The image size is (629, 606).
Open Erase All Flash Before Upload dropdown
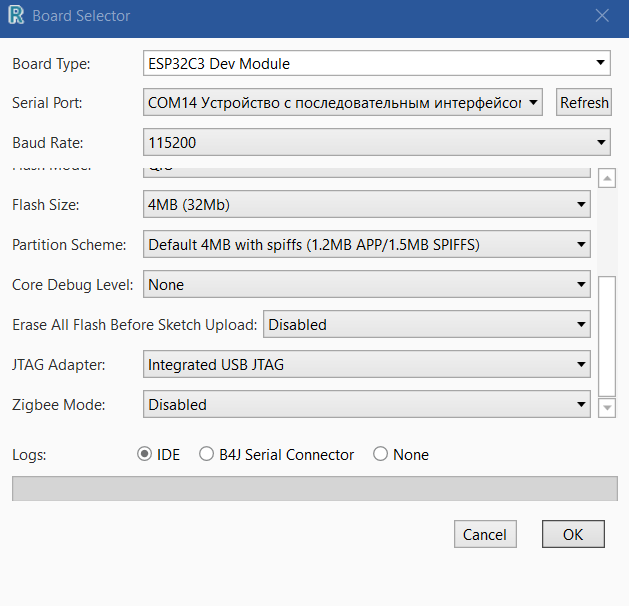[x=426, y=325]
